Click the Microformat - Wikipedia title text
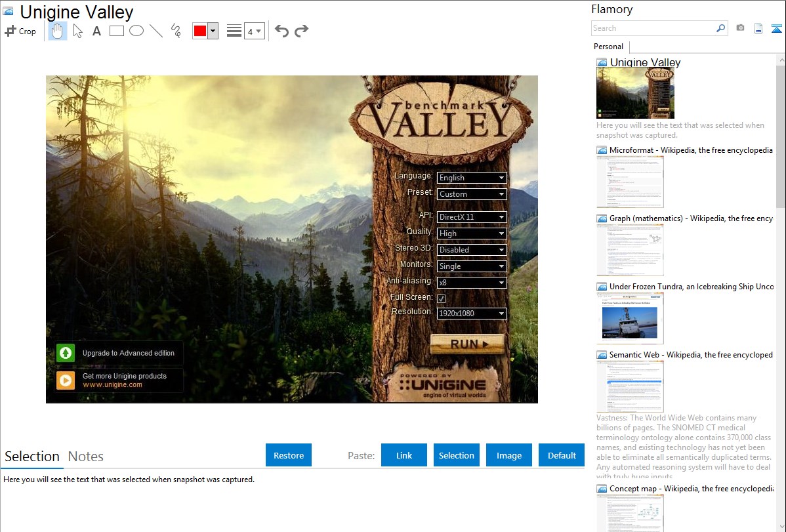Image resolution: width=786 pixels, height=532 pixels. point(691,150)
